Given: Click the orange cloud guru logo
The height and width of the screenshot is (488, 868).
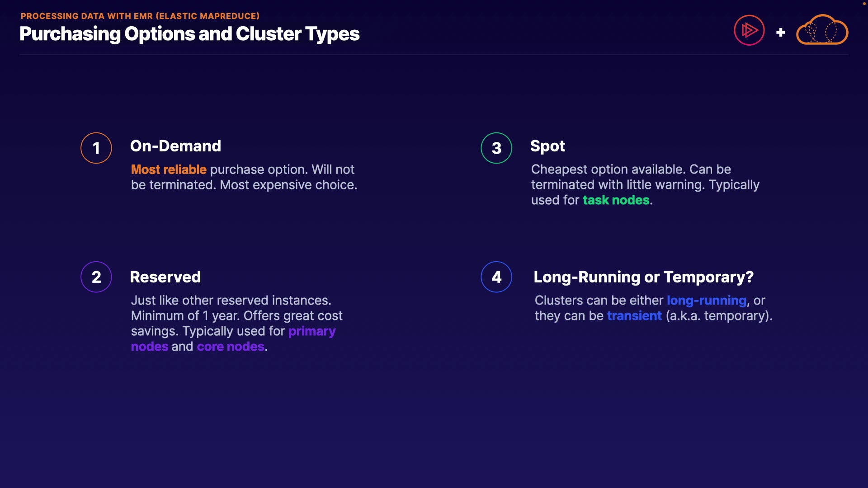Looking at the screenshot, I should point(821,30).
